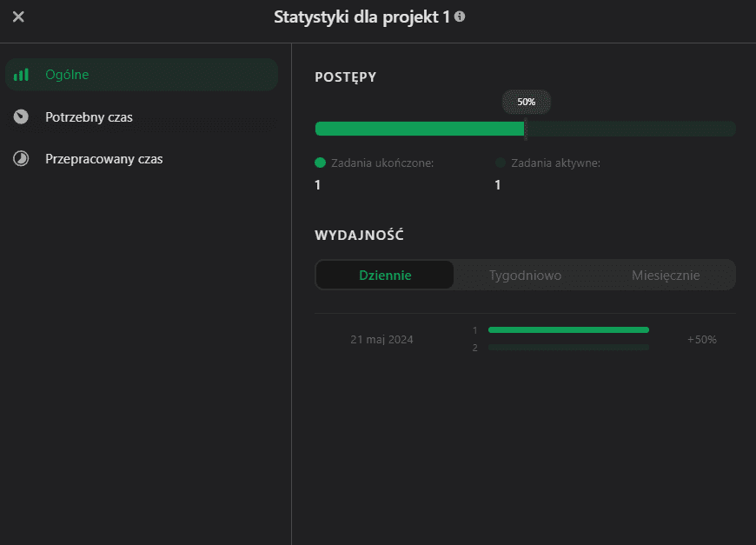Open the Potrzebny czas section

tap(89, 116)
